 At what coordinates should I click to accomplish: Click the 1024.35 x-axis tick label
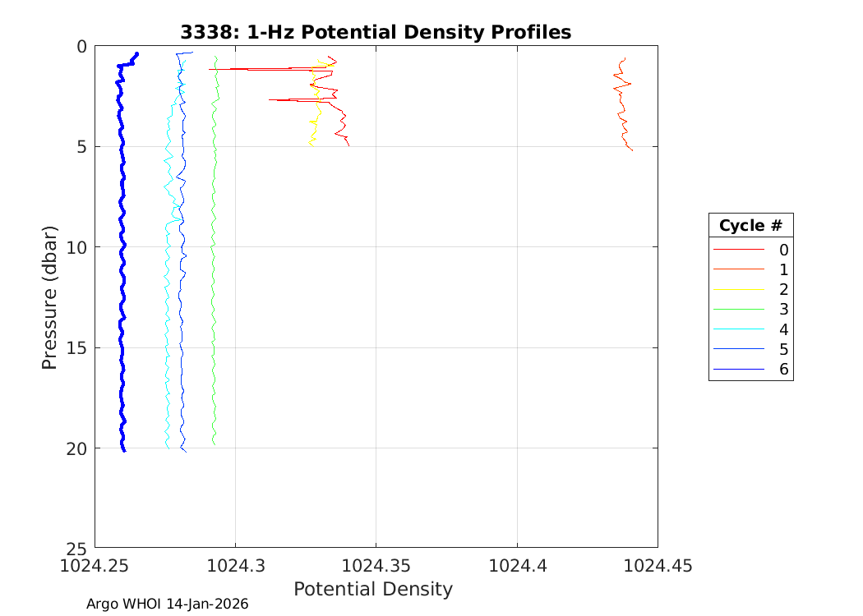click(x=376, y=565)
